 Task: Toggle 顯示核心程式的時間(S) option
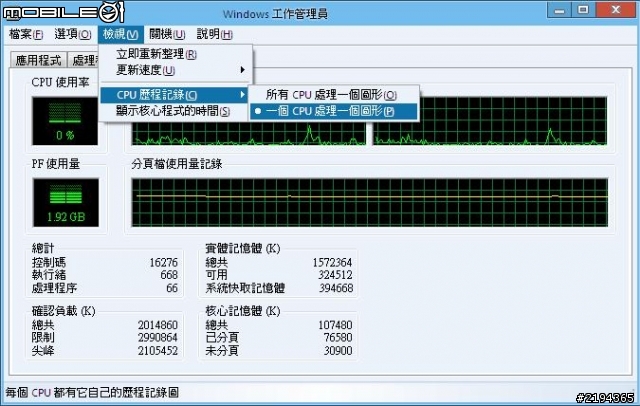(x=174, y=111)
